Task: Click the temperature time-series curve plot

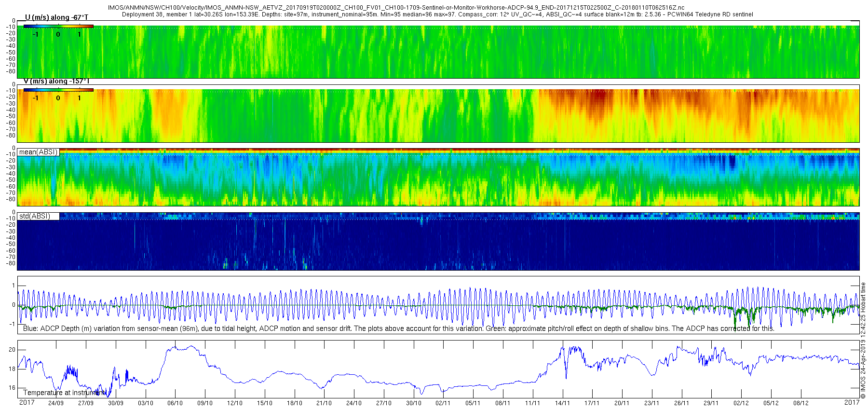Action: click(438, 369)
